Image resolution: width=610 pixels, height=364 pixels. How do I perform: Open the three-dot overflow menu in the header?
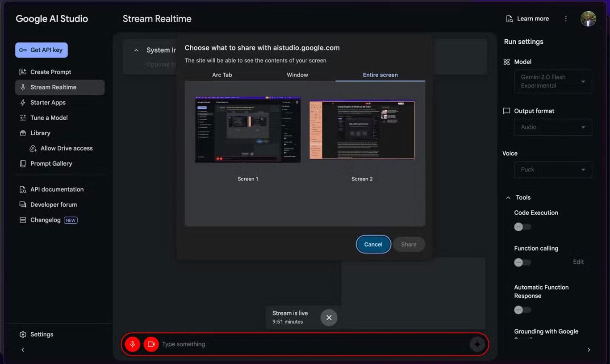pyautogui.click(x=566, y=18)
